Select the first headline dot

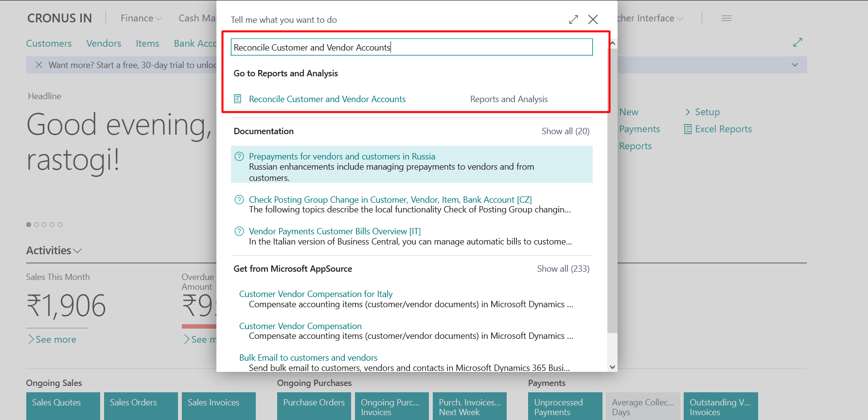pyautogui.click(x=29, y=225)
